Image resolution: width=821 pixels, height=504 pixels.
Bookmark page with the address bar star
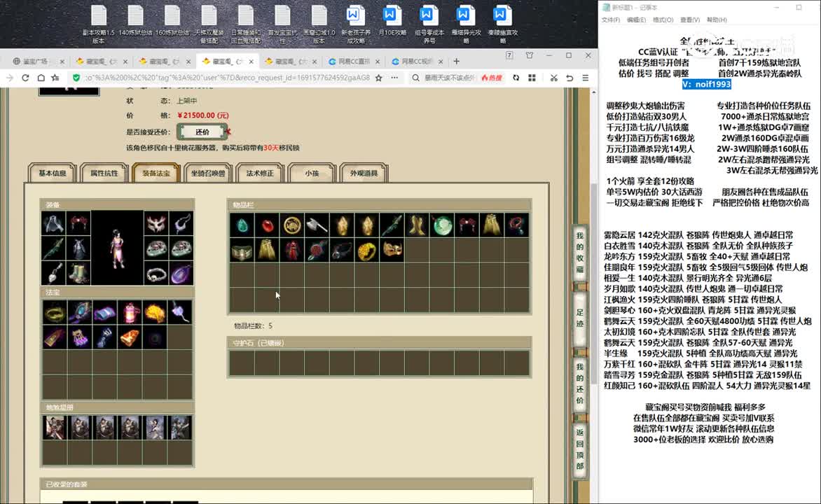[x=378, y=78]
